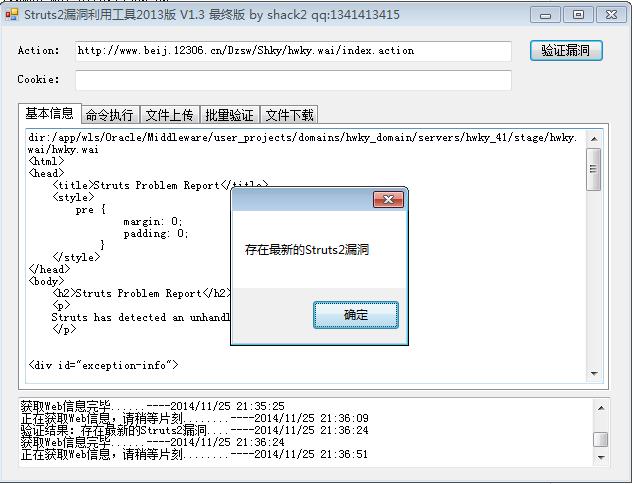634x484 pixels.
Task: Click the 验证漏洞 verify button
Action: click(x=566, y=51)
